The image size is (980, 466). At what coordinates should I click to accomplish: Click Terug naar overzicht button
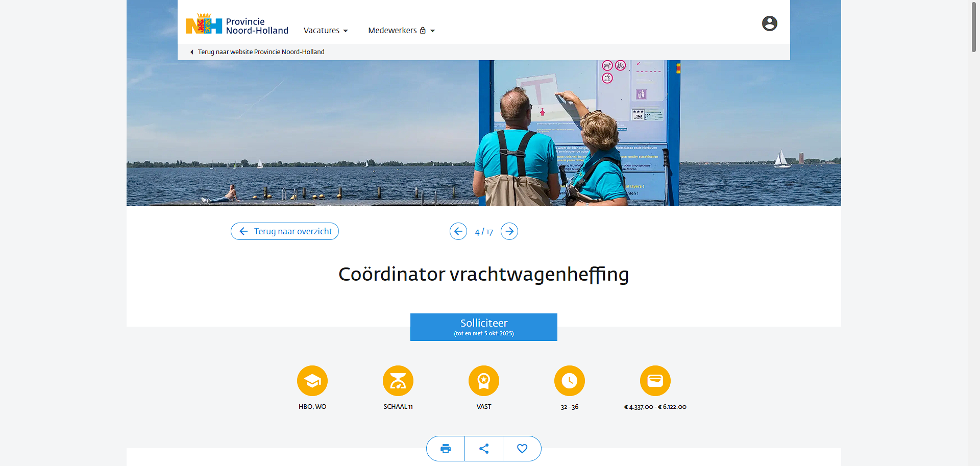click(285, 232)
